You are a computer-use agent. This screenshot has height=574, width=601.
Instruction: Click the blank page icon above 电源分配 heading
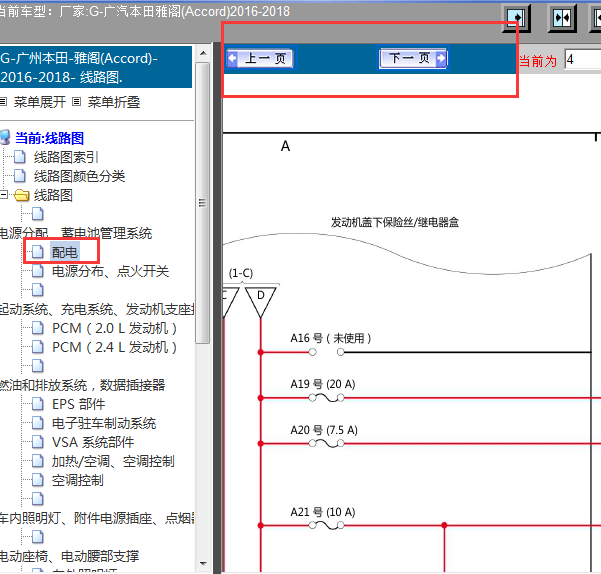[38, 214]
